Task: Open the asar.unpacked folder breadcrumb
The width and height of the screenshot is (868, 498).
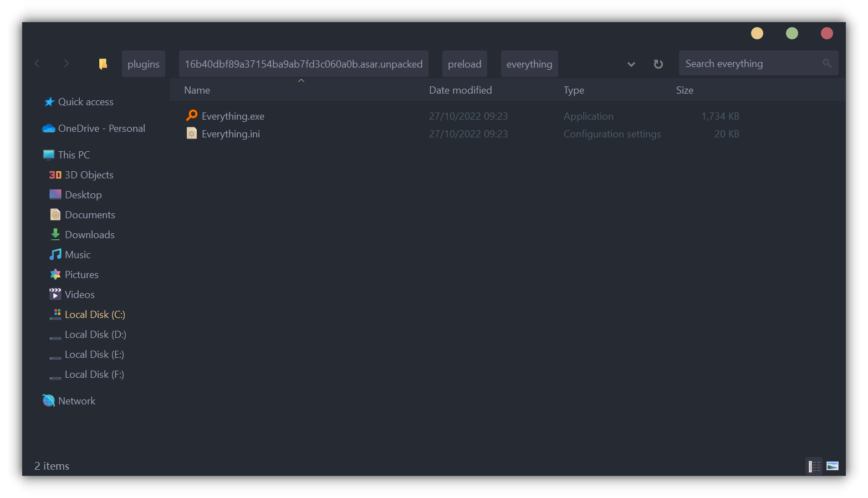Action: click(x=304, y=64)
